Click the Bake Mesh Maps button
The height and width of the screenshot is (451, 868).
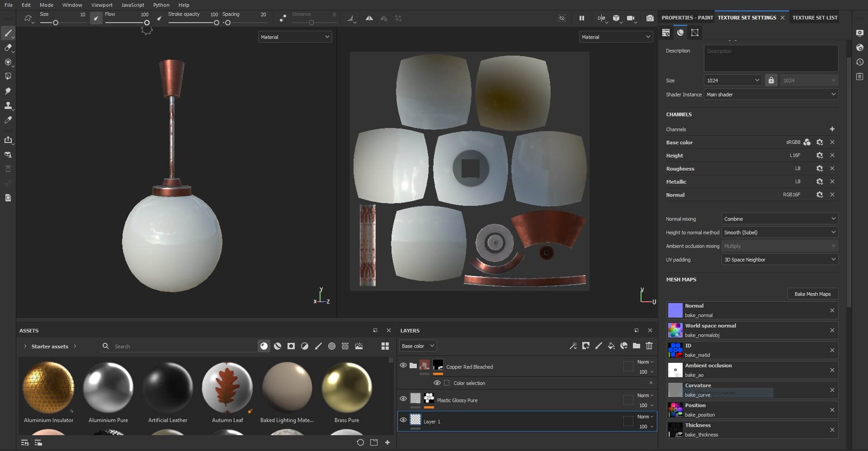pyautogui.click(x=812, y=294)
